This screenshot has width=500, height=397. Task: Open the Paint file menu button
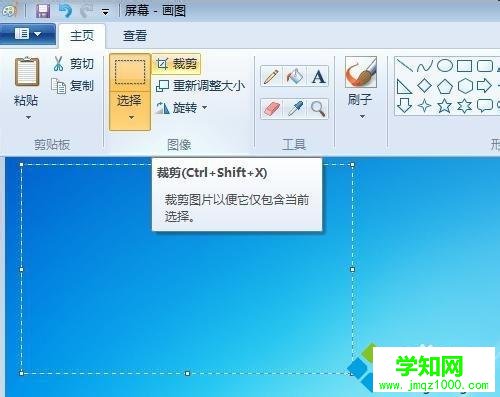[28, 34]
